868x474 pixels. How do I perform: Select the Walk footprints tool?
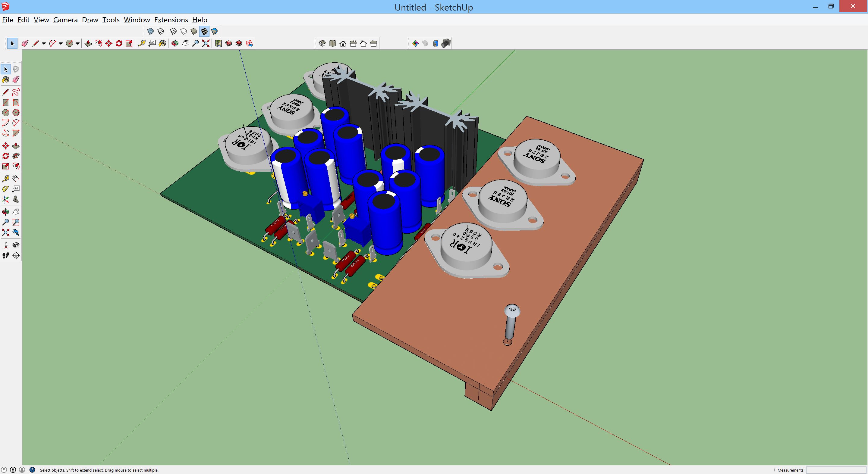(6, 255)
